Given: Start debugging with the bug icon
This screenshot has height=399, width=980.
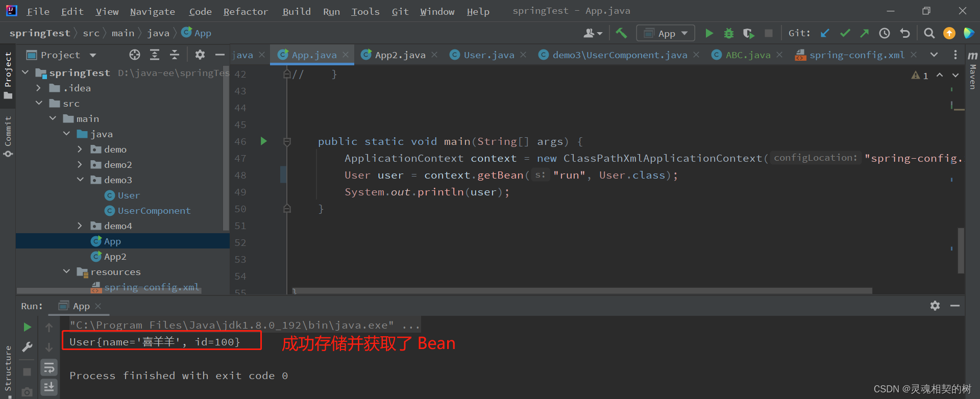Looking at the screenshot, I should tap(729, 33).
